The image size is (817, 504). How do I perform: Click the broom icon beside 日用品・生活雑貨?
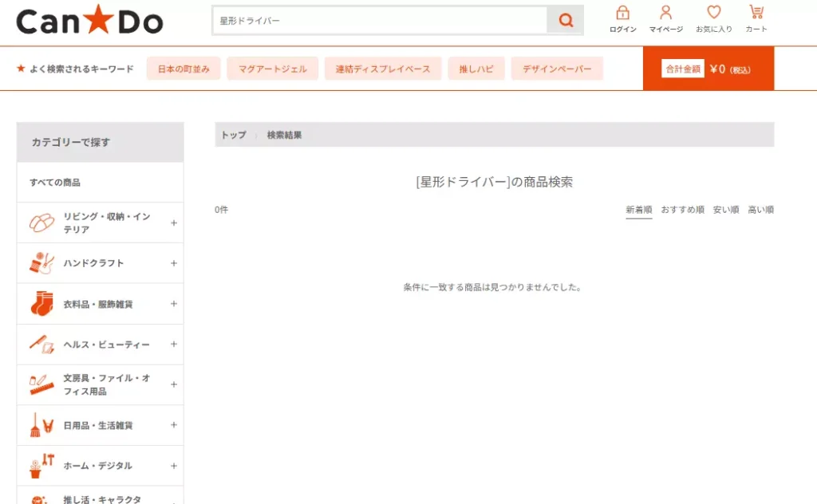(37, 425)
